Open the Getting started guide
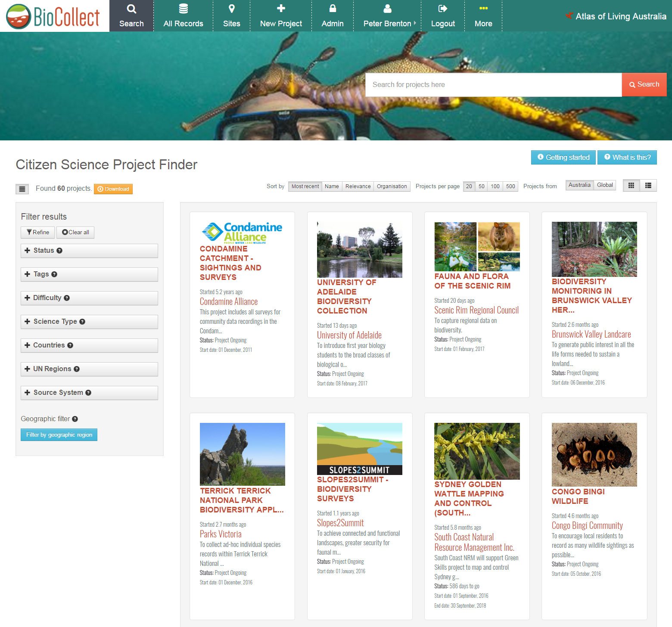This screenshot has height=627, width=672. tap(563, 157)
